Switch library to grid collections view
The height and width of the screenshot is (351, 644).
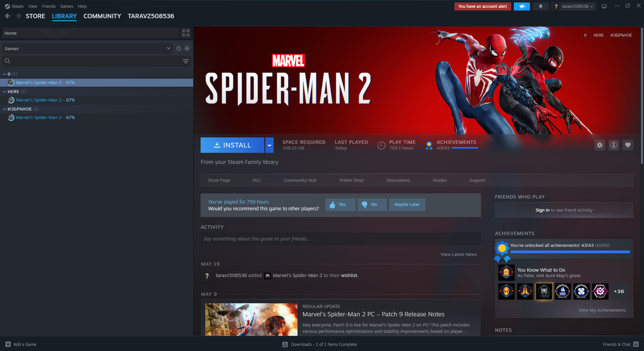186,33
